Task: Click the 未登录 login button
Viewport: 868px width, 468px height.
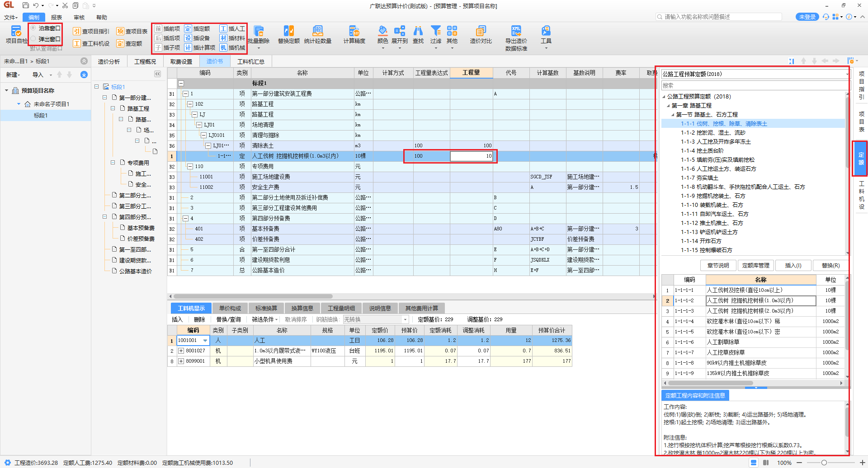Action: pos(807,17)
